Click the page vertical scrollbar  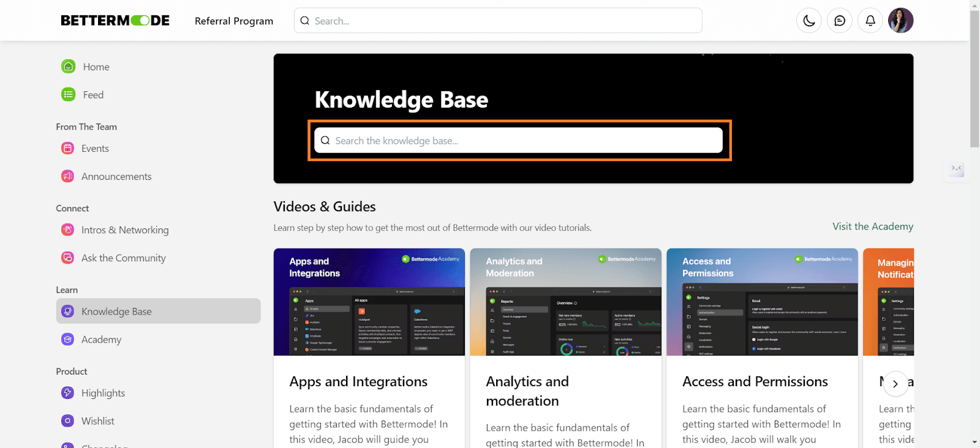click(x=974, y=80)
